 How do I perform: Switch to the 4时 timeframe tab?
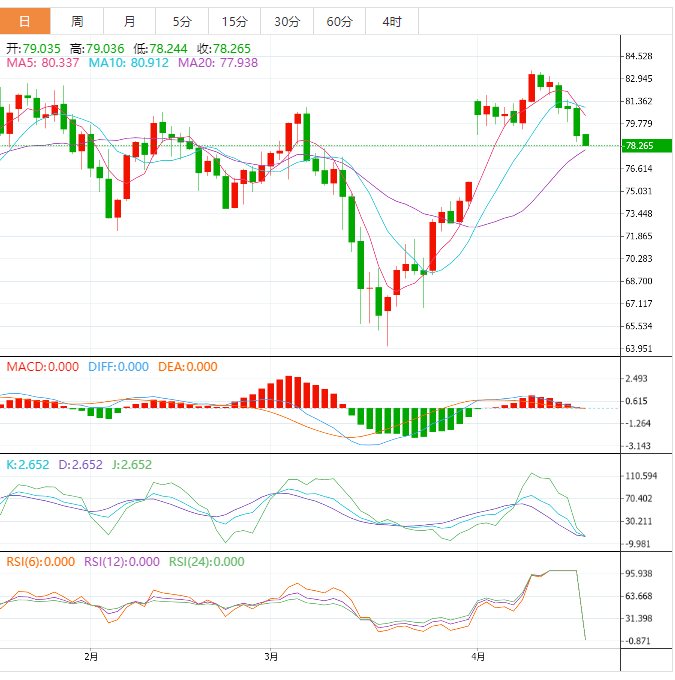point(392,21)
